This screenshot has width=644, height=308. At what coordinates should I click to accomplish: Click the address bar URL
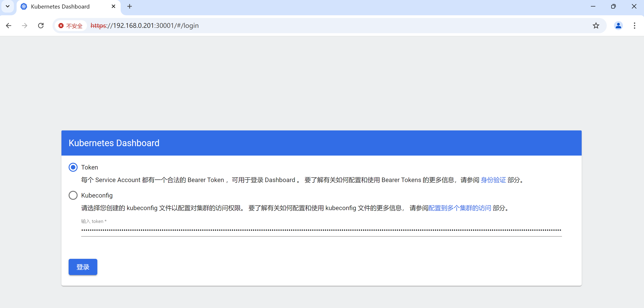point(144,26)
